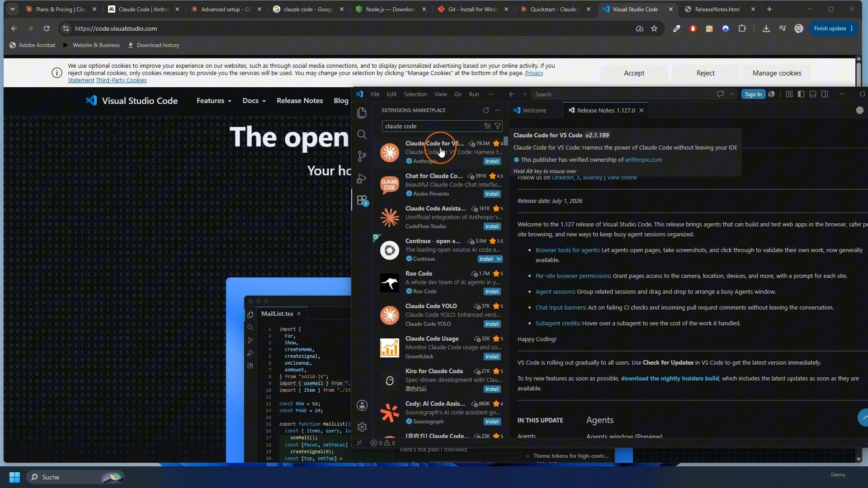Viewport: 868px width, 488px height.
Task: Open Browser tools for agents link
Action: [x=567, y=250]
